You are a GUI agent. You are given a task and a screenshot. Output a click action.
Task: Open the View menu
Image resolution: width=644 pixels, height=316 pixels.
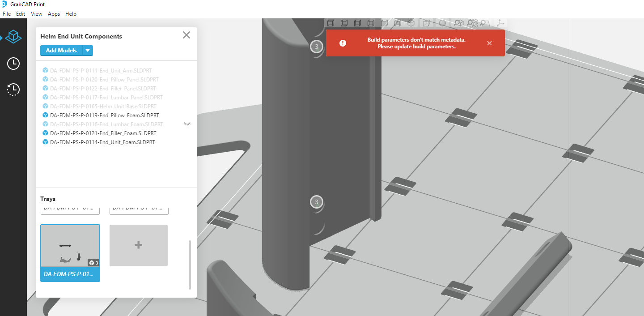(37, 14)
